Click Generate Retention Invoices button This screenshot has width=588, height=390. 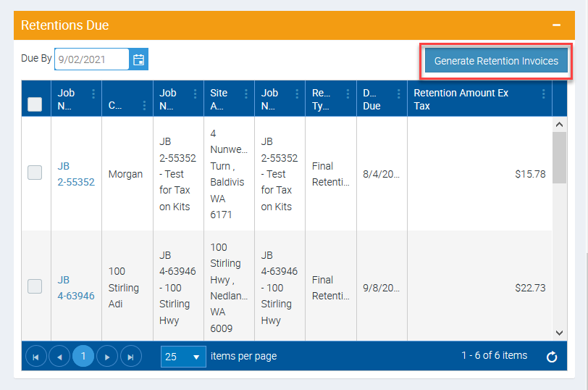496,61
